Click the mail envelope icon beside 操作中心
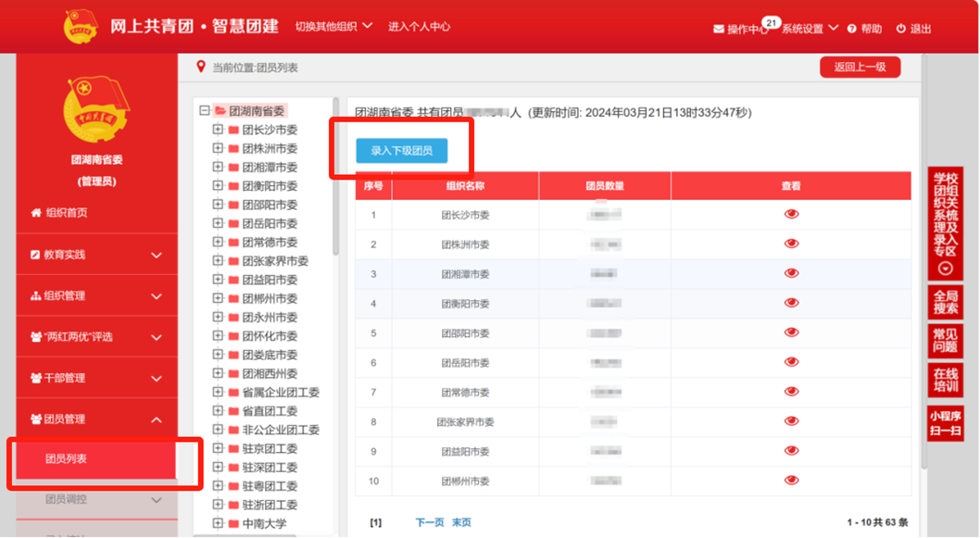The image size is (980, 538). 719,30
